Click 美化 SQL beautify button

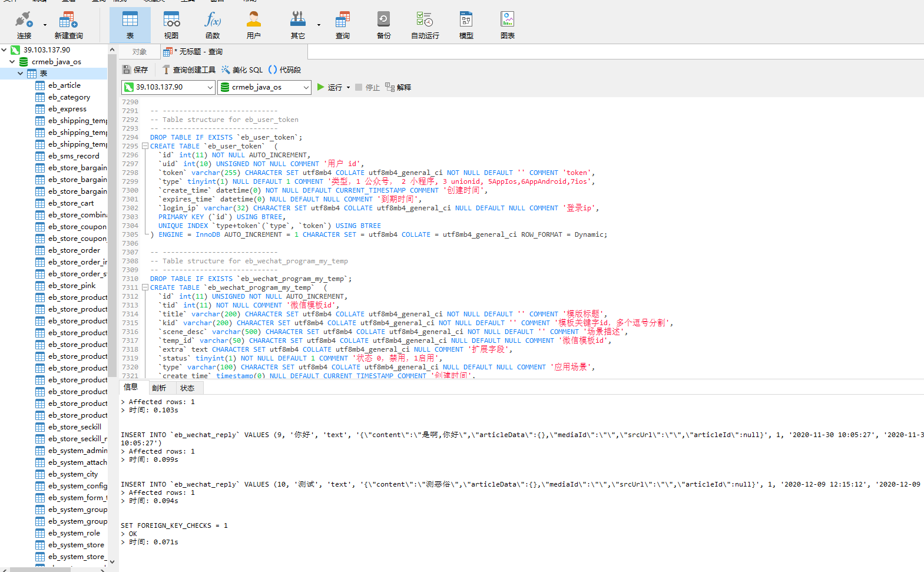click(x=242, y=70)
